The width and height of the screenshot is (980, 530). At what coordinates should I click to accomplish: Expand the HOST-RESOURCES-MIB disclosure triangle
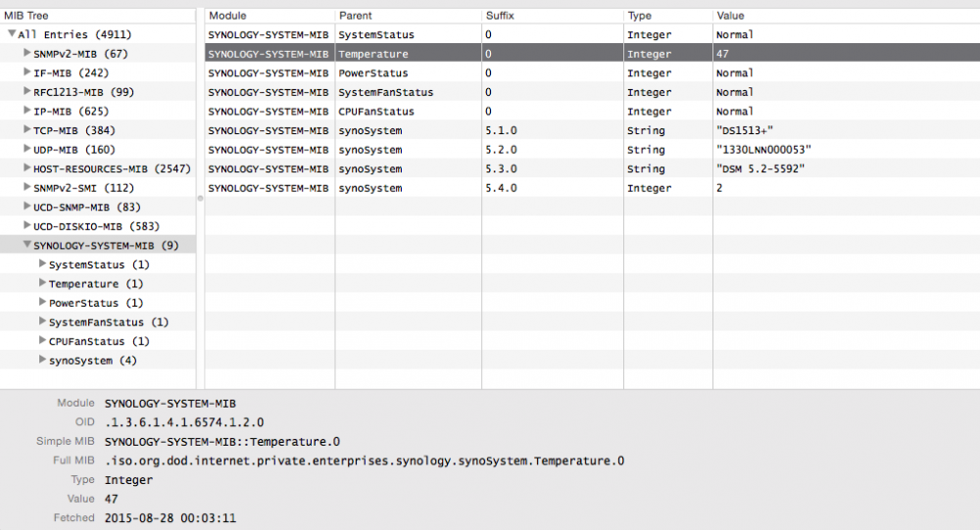pyautogui.click(x=26, y=169)
